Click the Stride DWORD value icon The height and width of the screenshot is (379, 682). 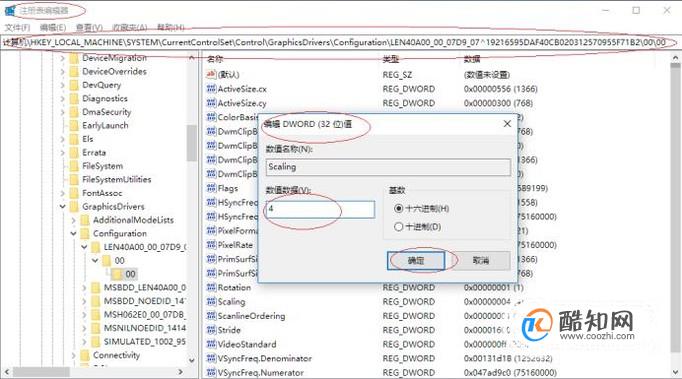coord(211,330)
